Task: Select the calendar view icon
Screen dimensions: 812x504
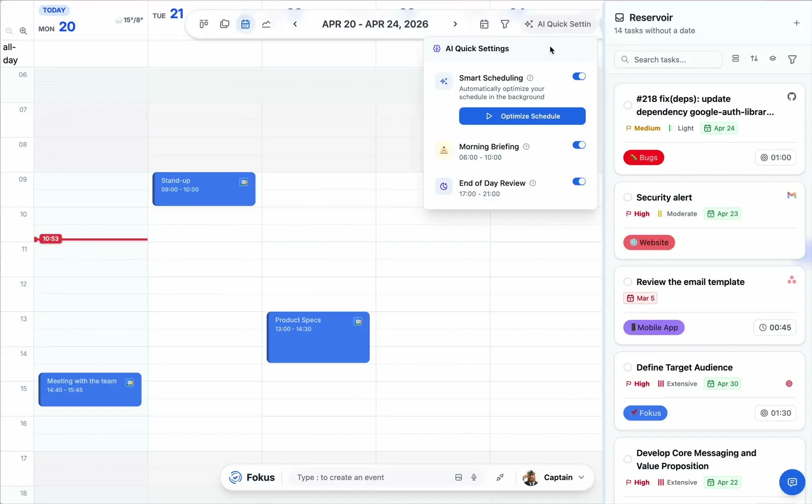Action: point(246,24)
